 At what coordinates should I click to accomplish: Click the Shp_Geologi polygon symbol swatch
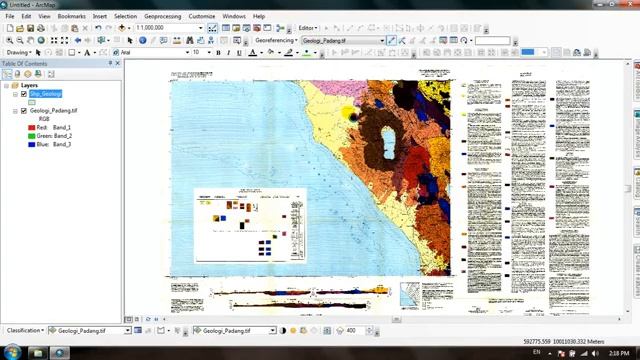tap(32, 102)
